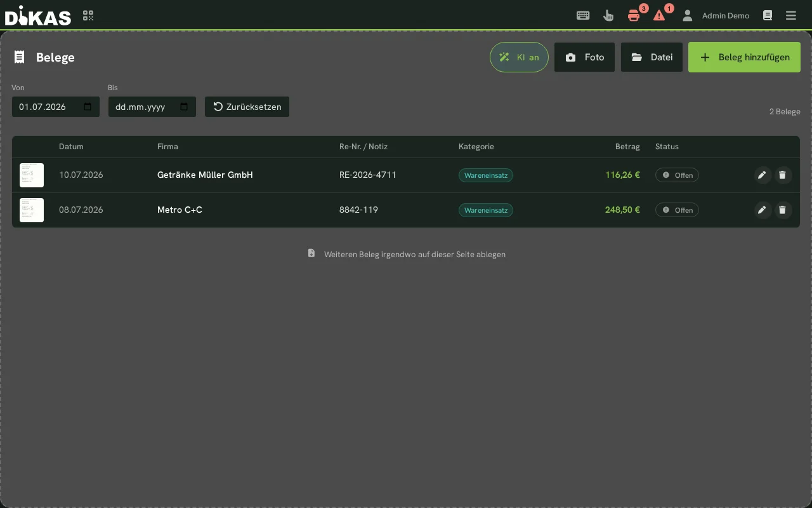Open printer queue with 3 notifications
The width and height of the screenshot is (812, 508).
point(634,15)
